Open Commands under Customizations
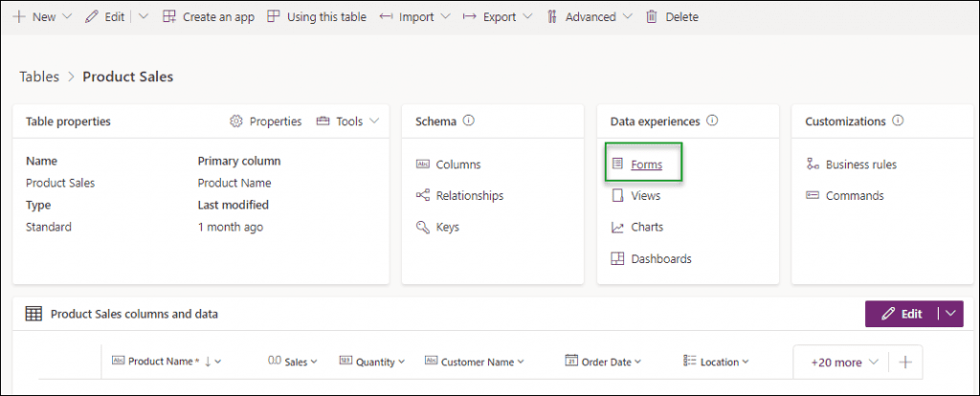Viewport: 980px width, 396px height. [x=855, y=196]
